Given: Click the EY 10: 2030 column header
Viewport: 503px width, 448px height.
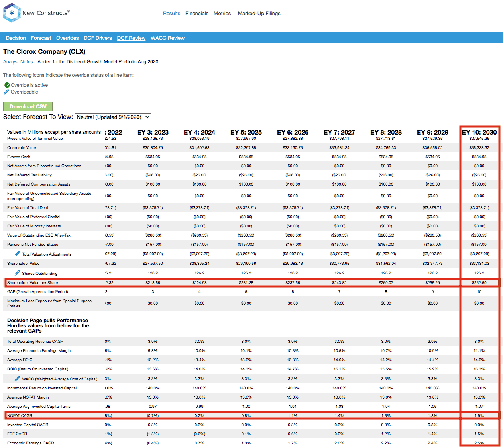Looking at the screenshot, I should pyautogui.click(x=479, y=132).
